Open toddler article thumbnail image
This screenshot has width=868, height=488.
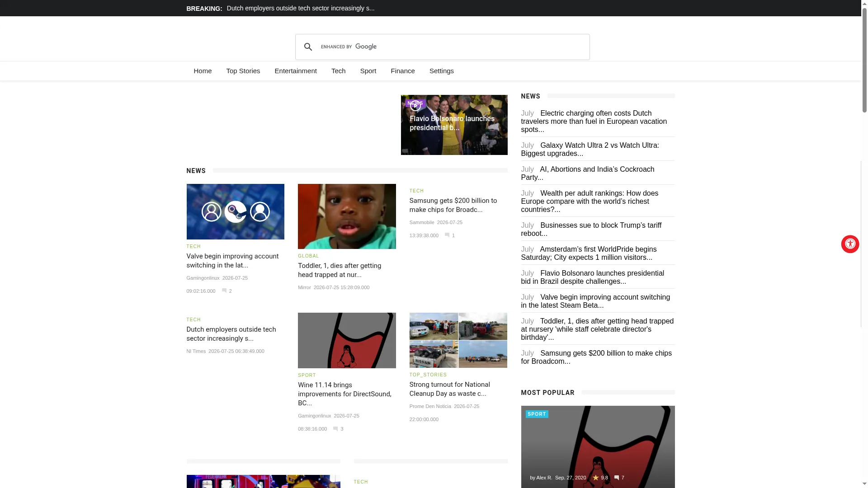(347, 216)
